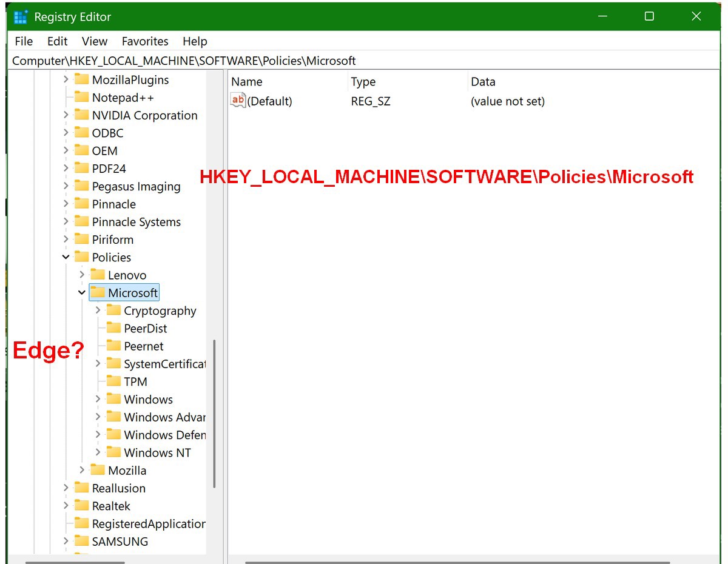Image resolution: width=728 pixels, height=564 pixels.
Task: Expand the MozillaPlugins key
Action: click(66, 79)
